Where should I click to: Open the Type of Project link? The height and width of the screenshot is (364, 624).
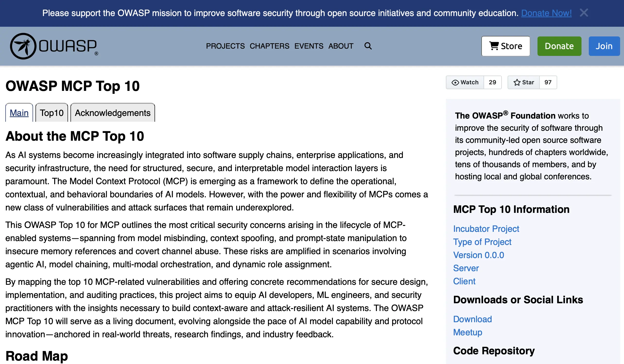482,242
